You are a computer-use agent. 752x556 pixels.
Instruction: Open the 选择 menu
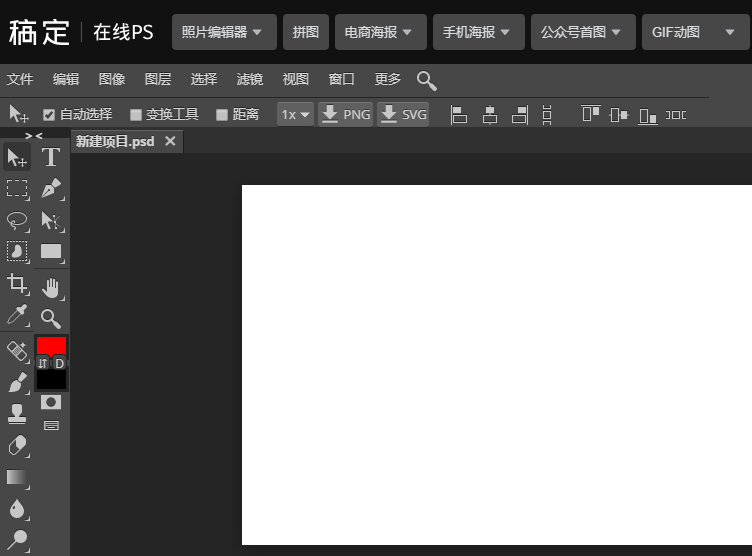pyautogui.click(x=204, y=79)
